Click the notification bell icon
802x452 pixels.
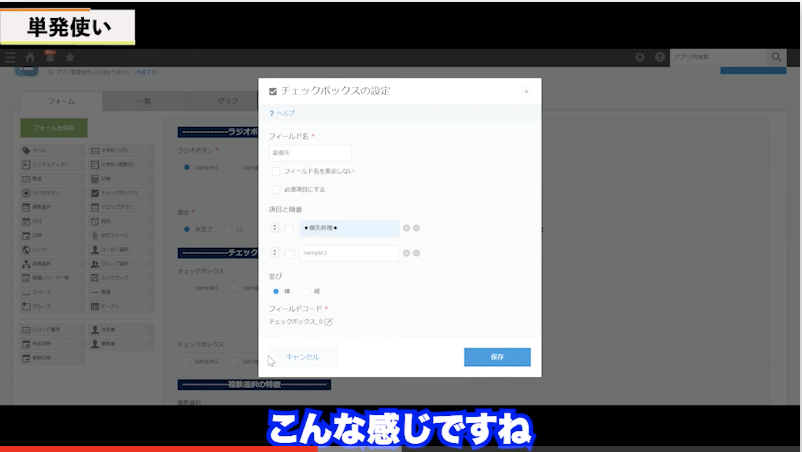(49, 58)
